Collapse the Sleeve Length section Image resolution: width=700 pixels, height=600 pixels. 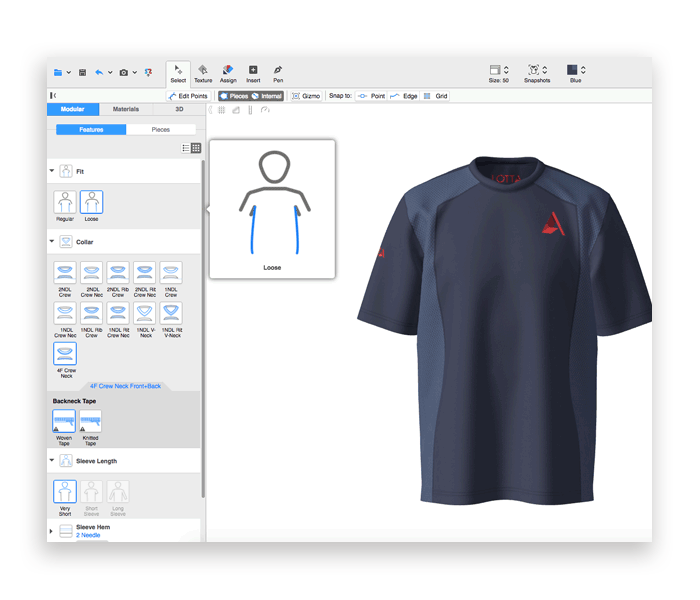tap(52, 460)
